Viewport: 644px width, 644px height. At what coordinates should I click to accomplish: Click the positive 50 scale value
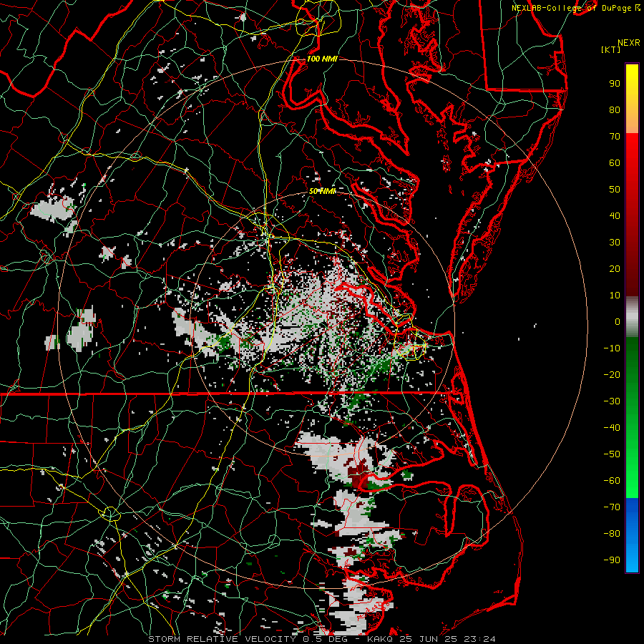tap(615, 190)
